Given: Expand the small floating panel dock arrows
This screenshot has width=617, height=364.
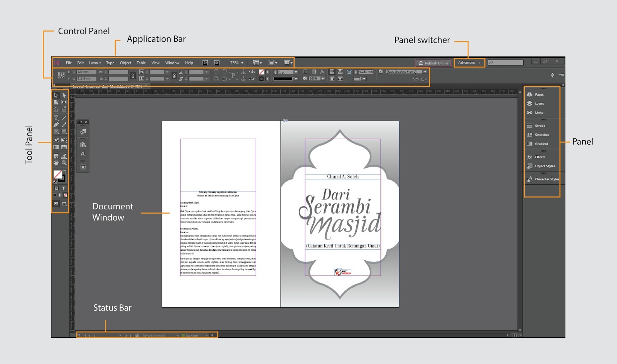Looking at the screenshot, I should tap(81, 122).
